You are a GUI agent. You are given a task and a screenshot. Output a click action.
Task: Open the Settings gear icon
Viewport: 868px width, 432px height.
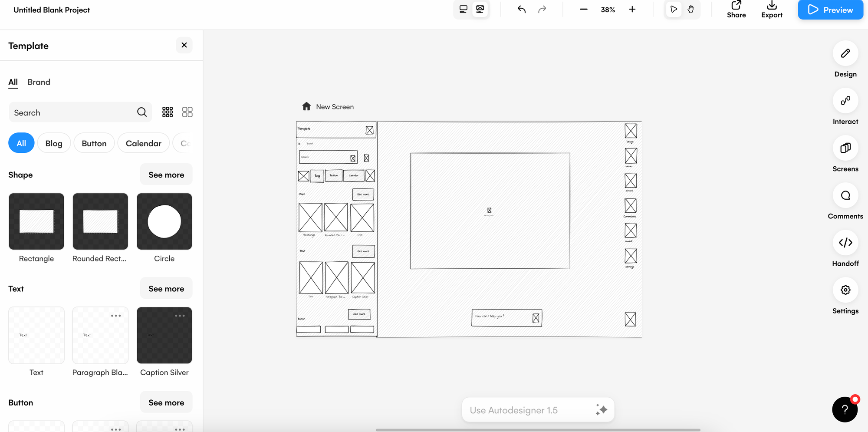click(845, 290)
